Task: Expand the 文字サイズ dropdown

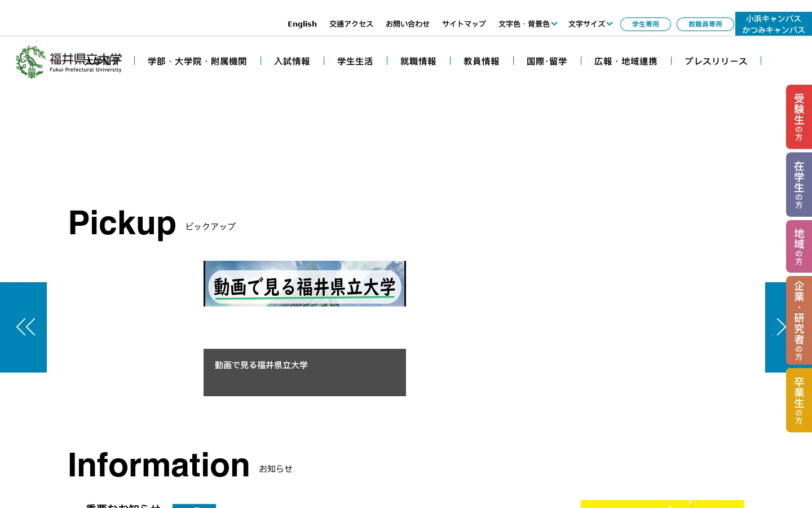Action: pyautogui.click(x=590, y=24)
